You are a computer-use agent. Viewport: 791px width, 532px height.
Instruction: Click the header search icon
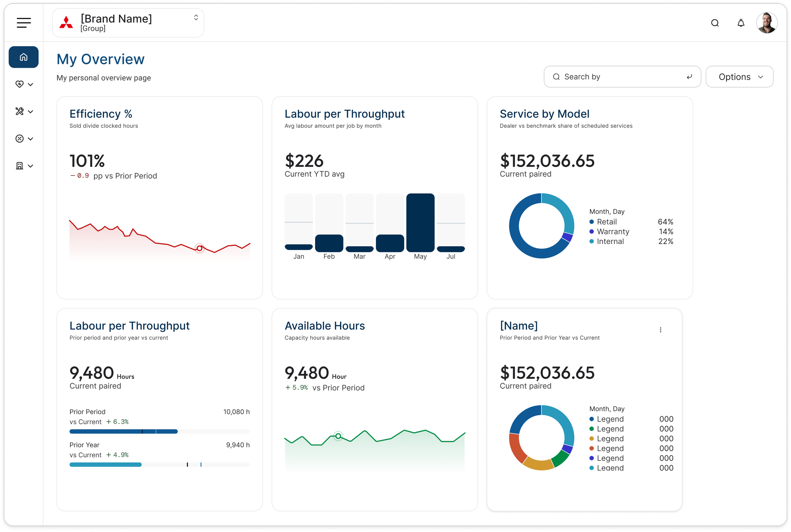(715, 23)
